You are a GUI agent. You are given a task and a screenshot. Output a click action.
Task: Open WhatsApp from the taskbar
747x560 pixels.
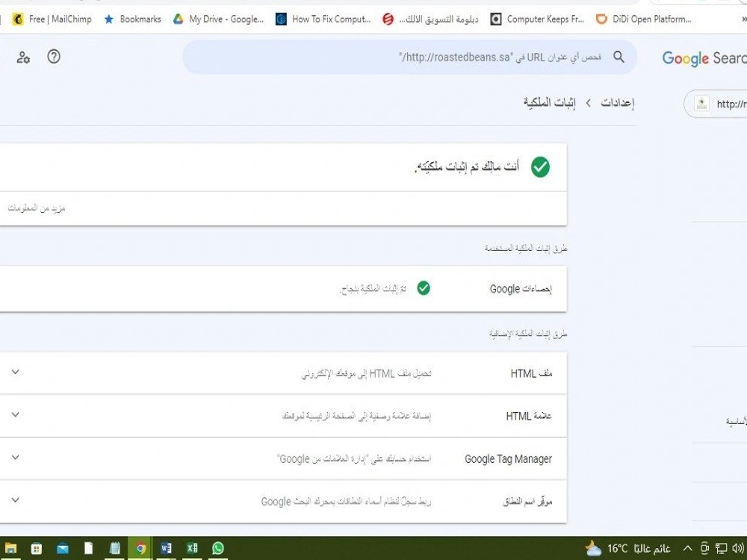pyautogui.click(x=217, y=548)
